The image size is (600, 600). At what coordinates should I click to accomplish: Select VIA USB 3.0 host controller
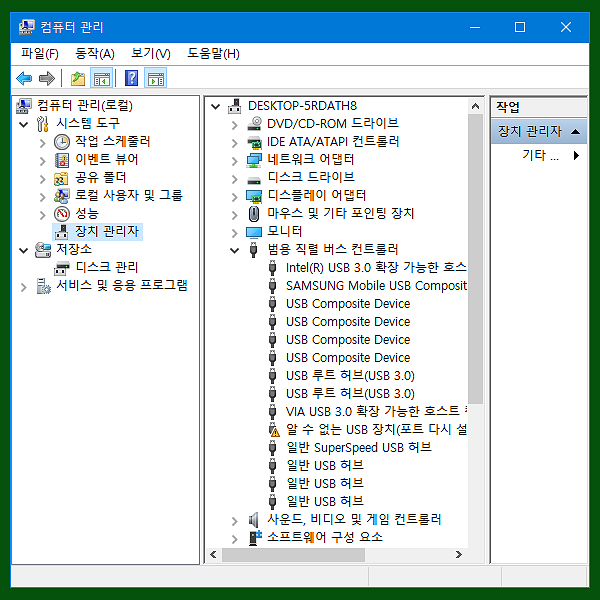click(x=376, y=411)
